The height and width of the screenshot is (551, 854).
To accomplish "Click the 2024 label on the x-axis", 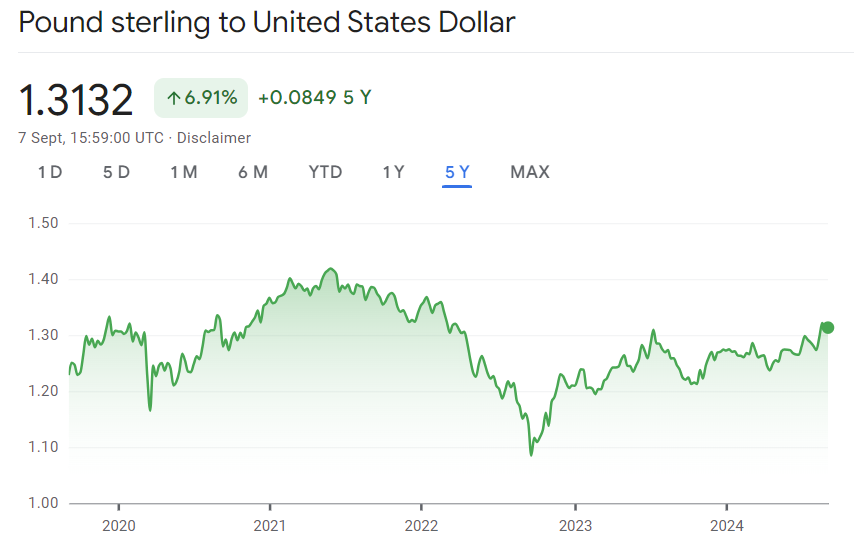I will tap(726, 525).
